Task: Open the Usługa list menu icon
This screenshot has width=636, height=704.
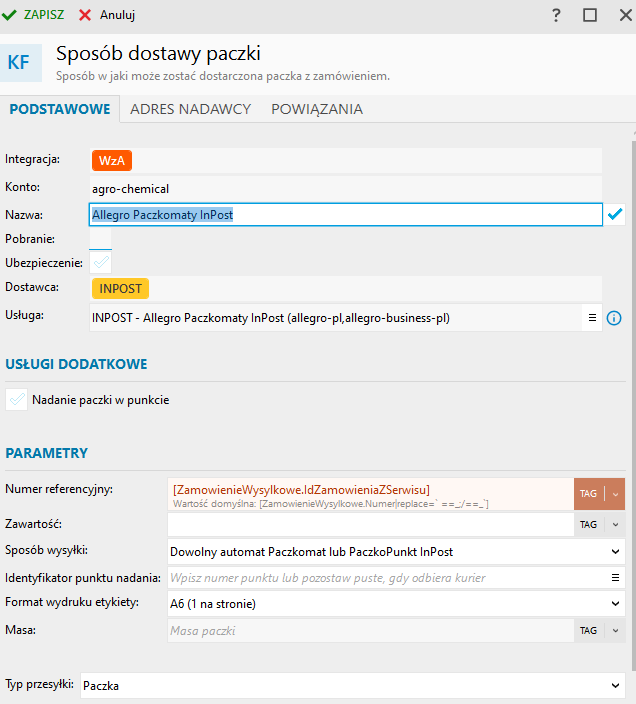Action: point(592,318)
